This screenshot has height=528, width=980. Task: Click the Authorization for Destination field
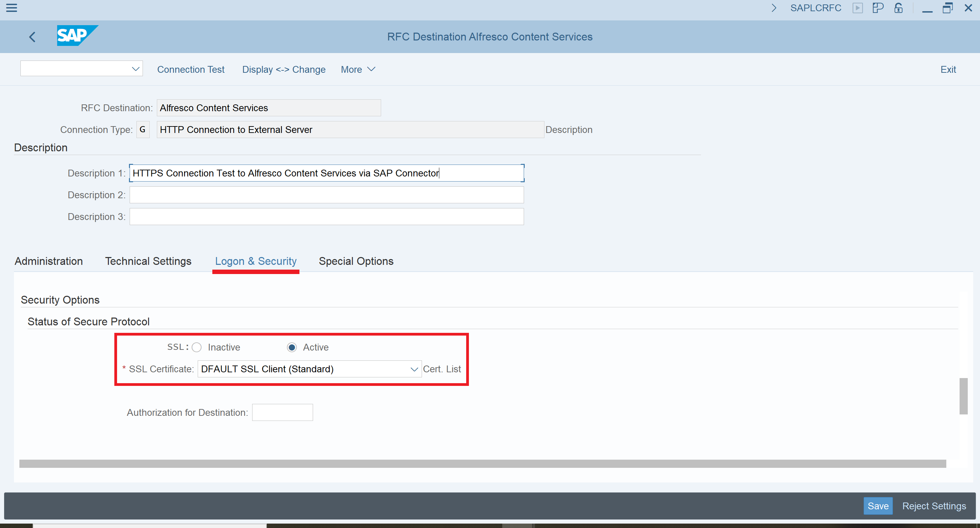(x=282, y=412)
